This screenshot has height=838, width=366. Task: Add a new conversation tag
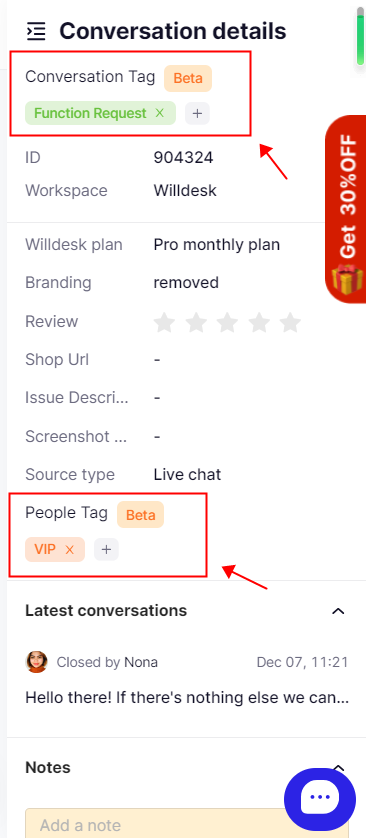point(197,113)
